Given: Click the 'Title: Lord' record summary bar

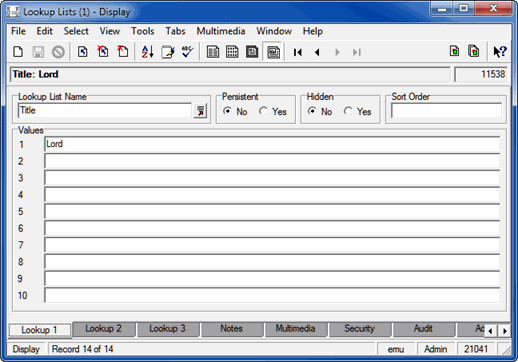Looking at the screenshot, I should (x=230, y=74).
